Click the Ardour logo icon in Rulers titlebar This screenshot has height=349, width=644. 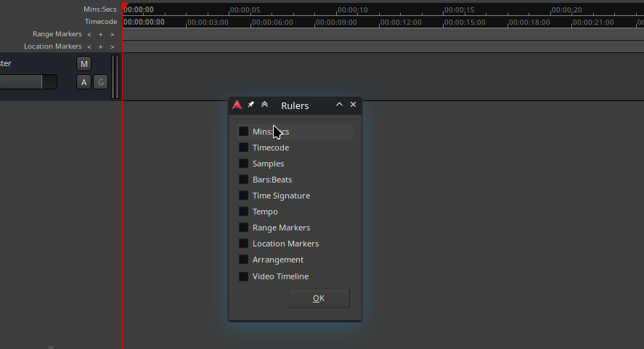click(x=237, y=105)
